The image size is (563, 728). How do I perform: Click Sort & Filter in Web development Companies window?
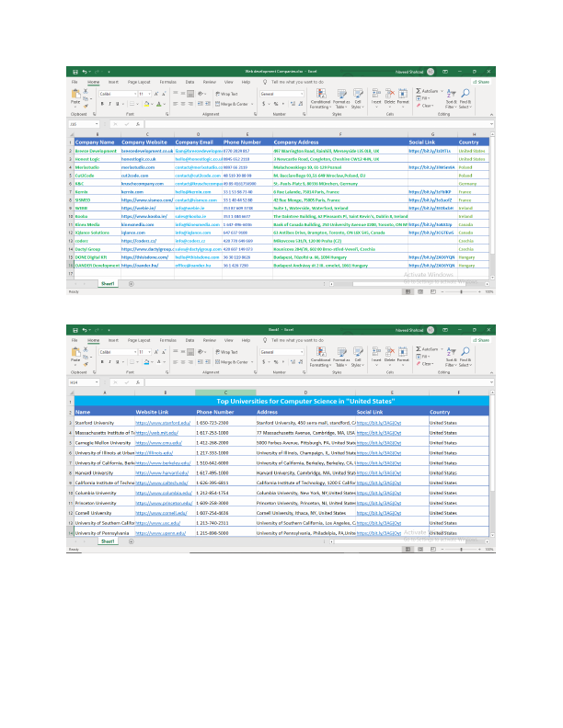[451, 98]
